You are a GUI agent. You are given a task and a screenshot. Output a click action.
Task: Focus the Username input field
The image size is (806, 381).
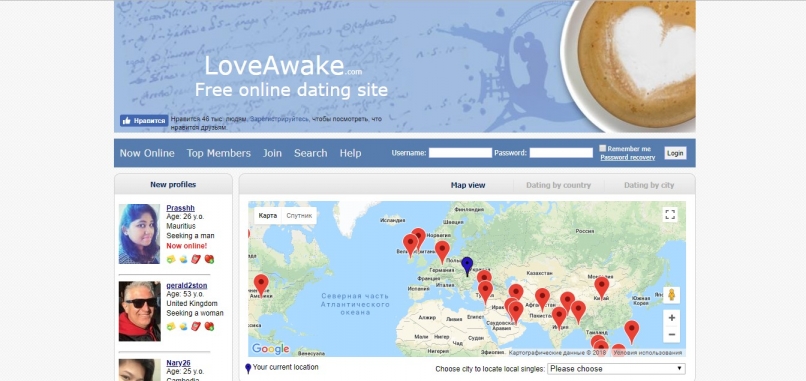[460, 153]
